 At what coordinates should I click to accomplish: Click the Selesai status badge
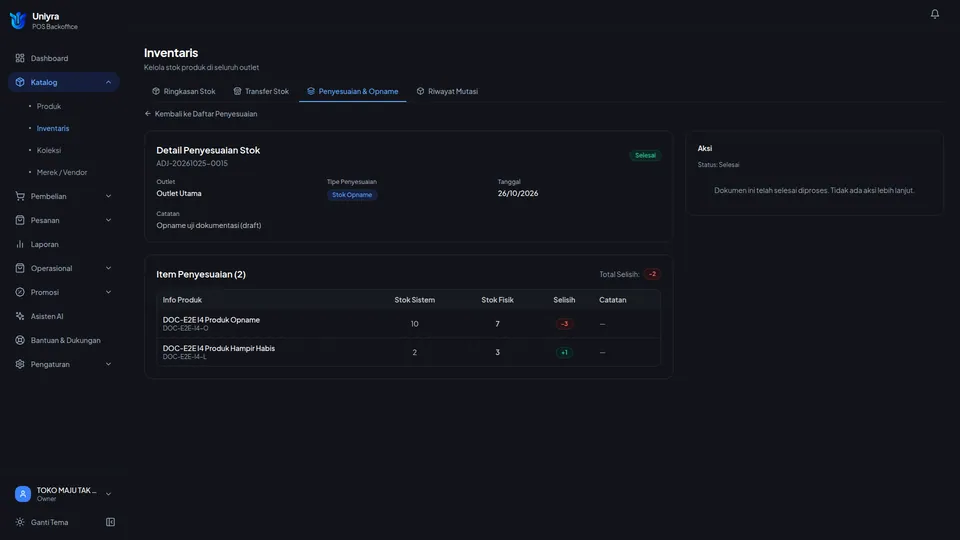coord(645,156)
